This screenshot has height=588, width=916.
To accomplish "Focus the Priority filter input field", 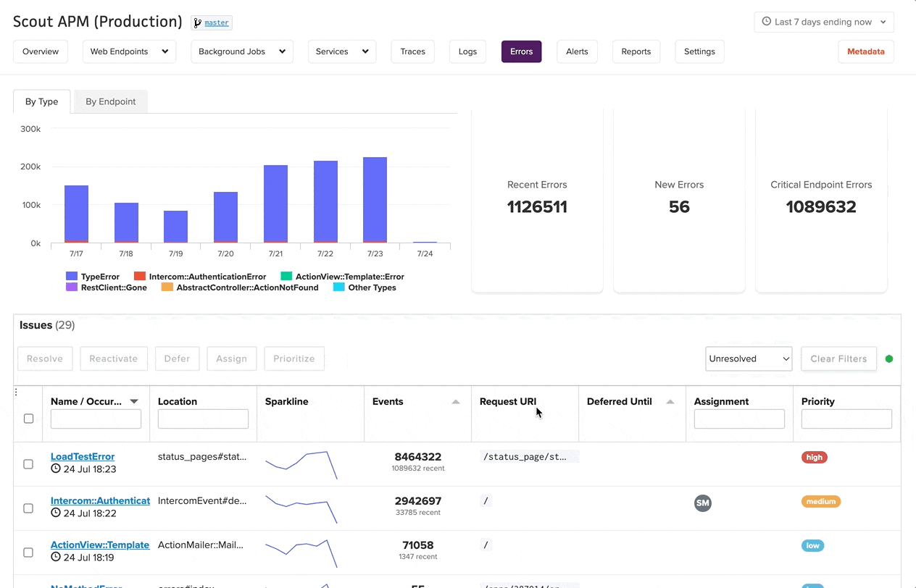I will [846, 419].
